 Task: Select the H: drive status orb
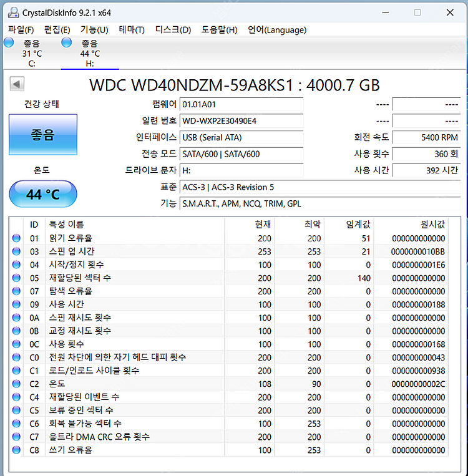(x=67, y=42)
